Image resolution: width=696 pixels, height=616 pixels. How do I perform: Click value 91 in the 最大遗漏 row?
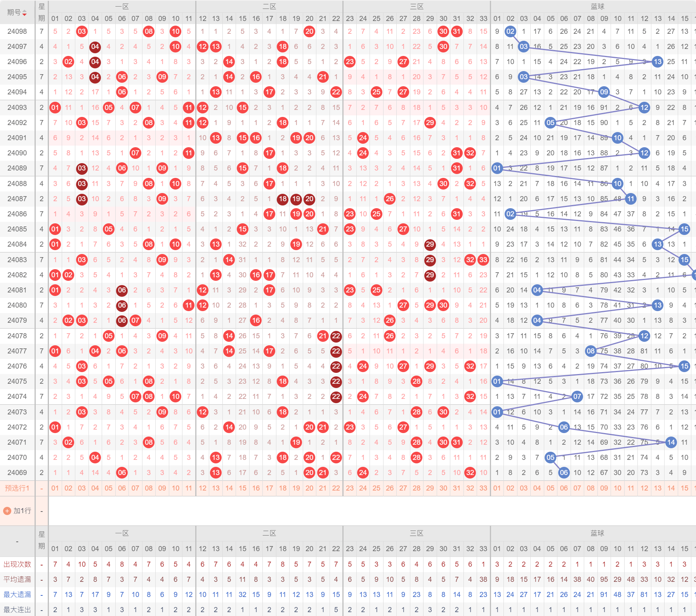tap(604, 595)
